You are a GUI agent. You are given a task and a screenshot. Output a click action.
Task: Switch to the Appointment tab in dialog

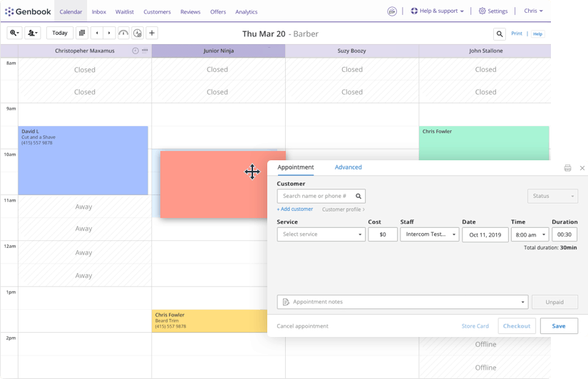(x=296, y=167)
